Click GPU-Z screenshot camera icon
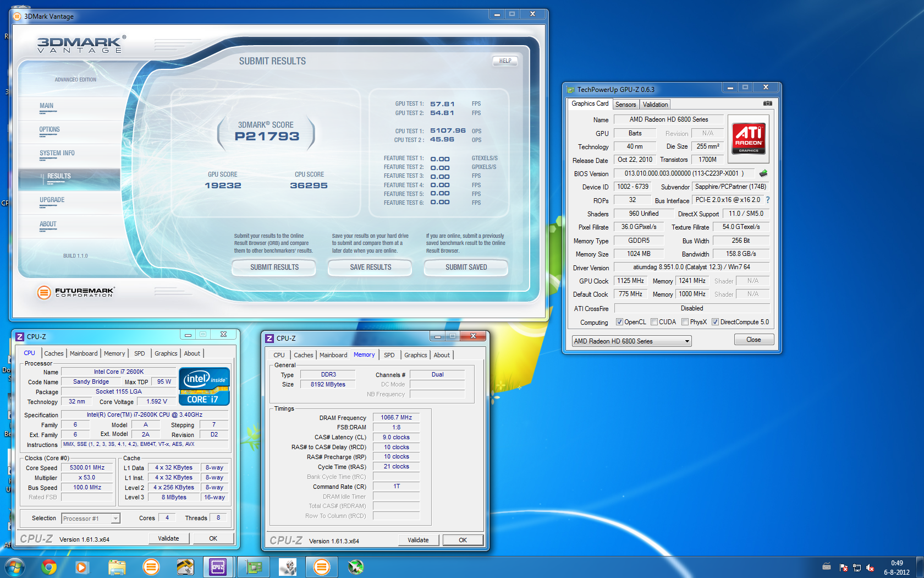924x578 pixels. click(x=768, y=103)
